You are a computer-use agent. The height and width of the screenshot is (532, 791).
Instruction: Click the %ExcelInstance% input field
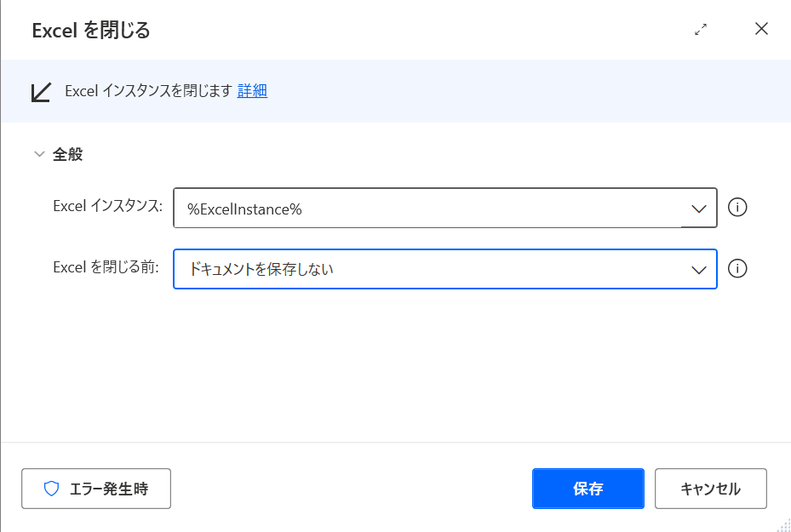(426, 209)
